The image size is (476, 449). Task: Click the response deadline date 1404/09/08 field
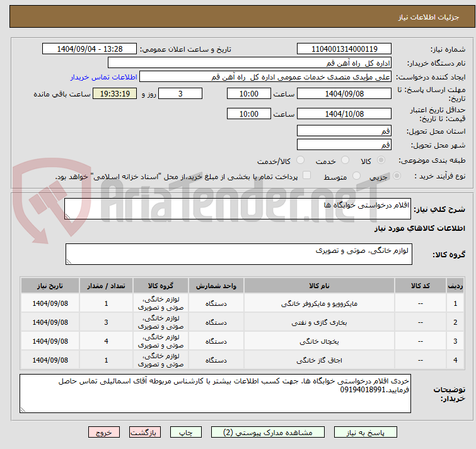(x=344, y=93)
